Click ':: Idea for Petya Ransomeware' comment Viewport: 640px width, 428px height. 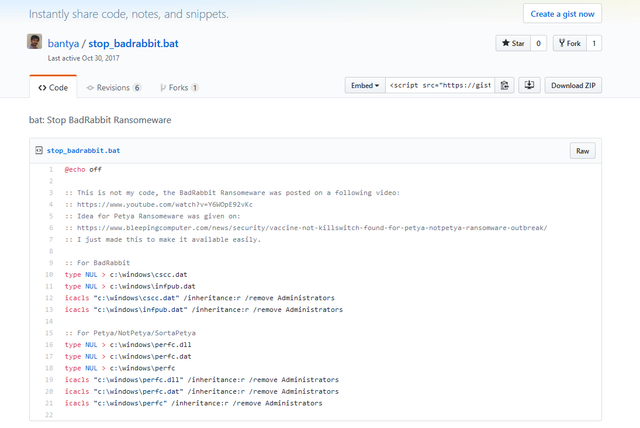click(x=152, y=216)
